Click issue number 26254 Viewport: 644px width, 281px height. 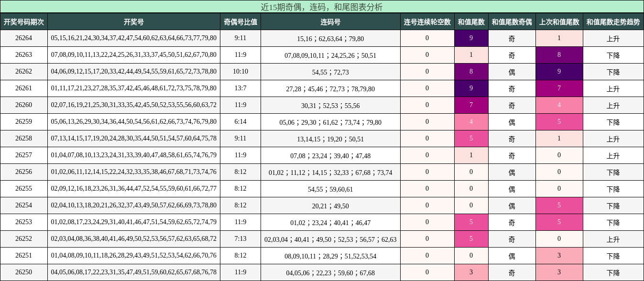[24, 205]
